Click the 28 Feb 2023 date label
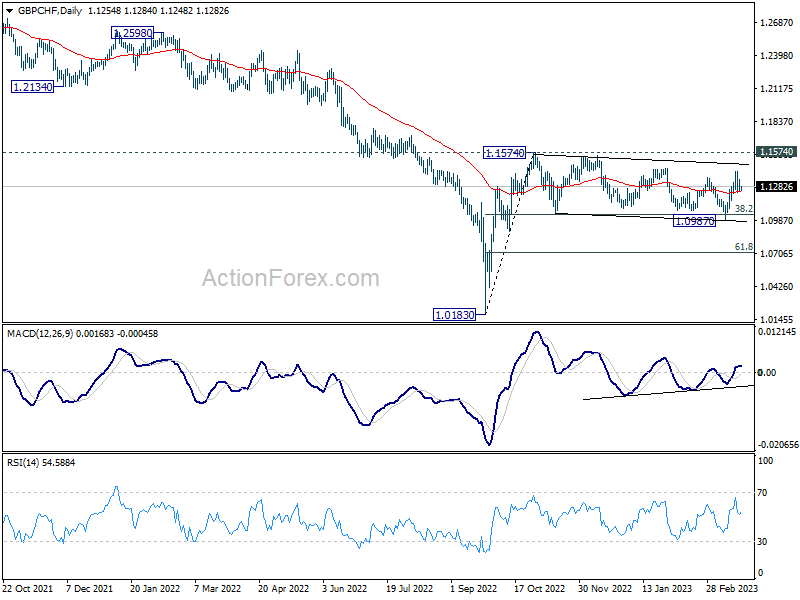The width and height of the screenshot is (800, 600). click(x=732, y=589)
